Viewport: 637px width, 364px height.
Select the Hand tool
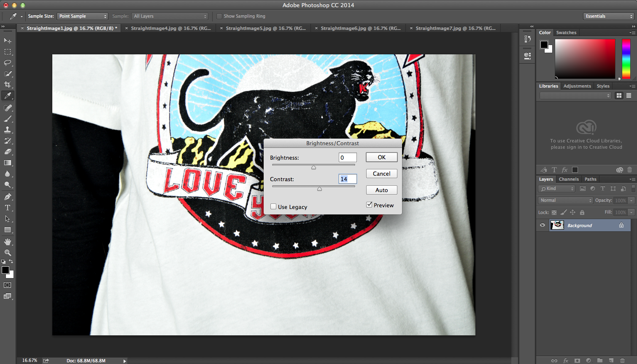click(8, 242)
